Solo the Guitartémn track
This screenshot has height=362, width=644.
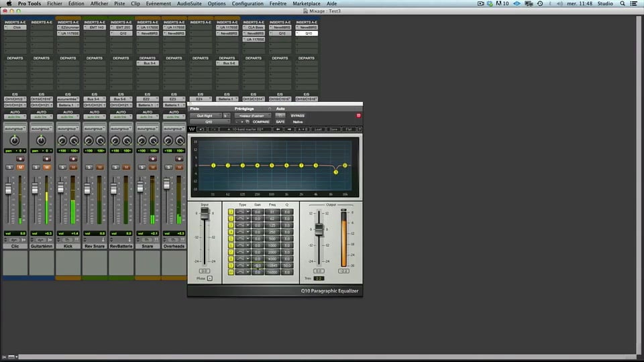pyautogui.click(x=36, y=167)
